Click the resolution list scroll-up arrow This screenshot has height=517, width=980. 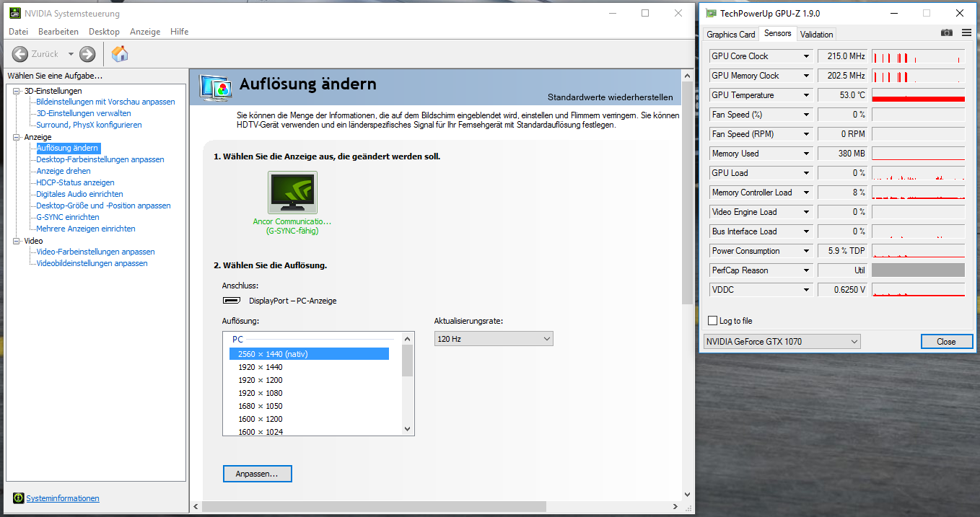(x=408, y=338)
